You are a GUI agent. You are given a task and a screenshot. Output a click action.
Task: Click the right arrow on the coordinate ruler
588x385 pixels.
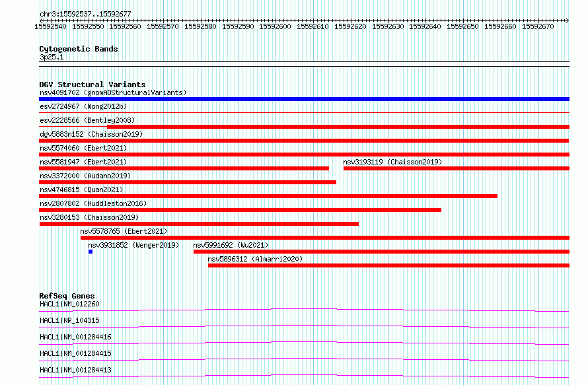click(568, 20)
